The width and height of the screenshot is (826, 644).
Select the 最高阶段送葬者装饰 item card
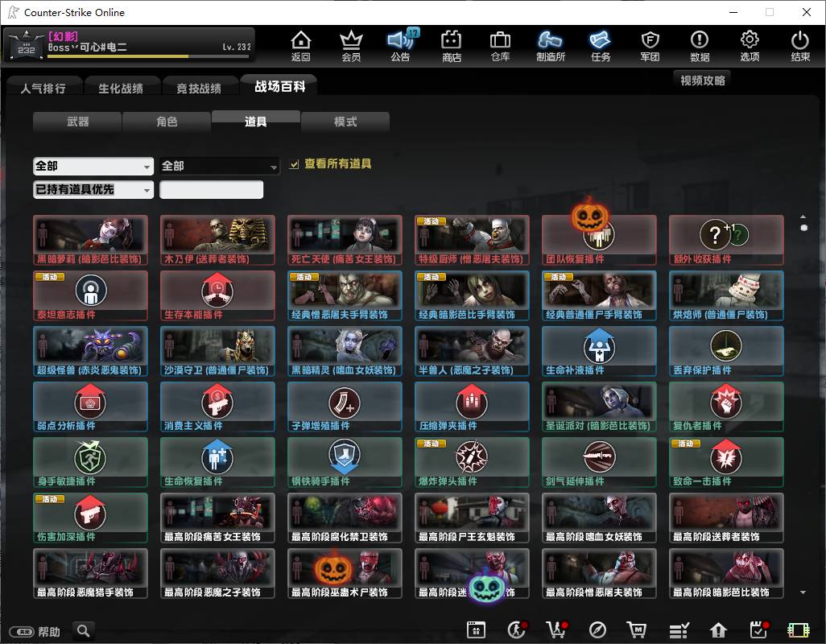point(726,518)
